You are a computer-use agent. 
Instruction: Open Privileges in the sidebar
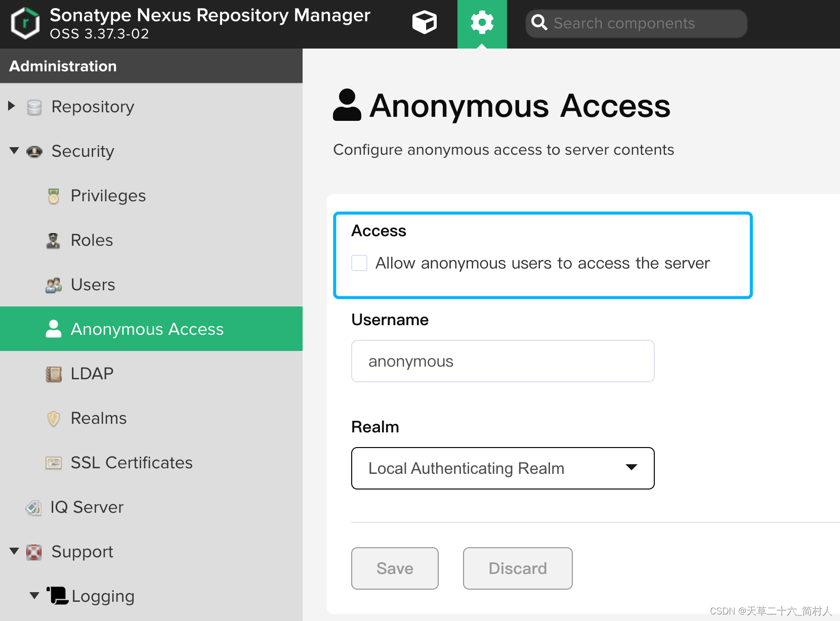point(108,196)
